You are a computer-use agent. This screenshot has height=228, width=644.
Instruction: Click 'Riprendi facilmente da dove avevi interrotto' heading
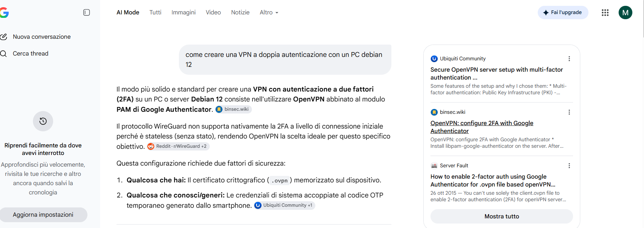click(x=43, y=149)
